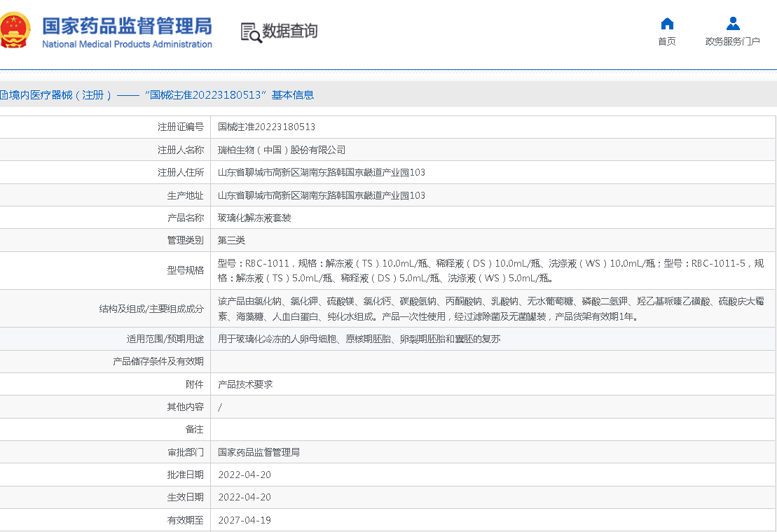The height and width of the screenshot is (532, 777).
Task: Select the registration number 国械注准20223180513 value
Action: [266, 127]
